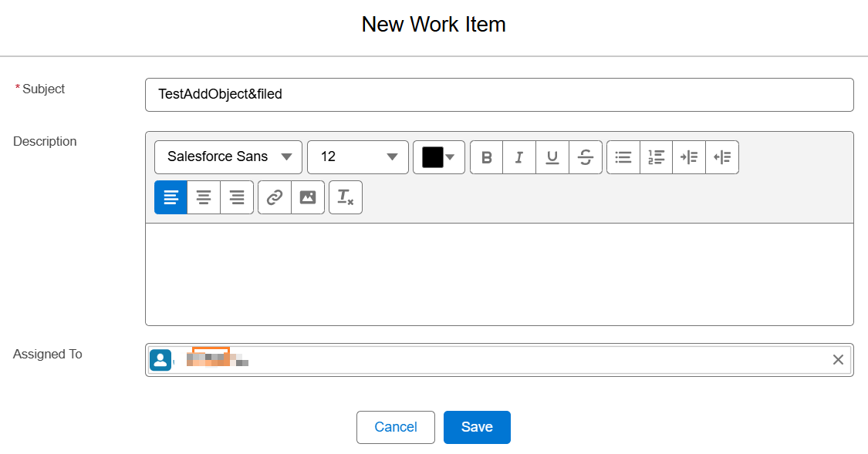Toggle italic text formatting
This screenshot has width=868, height=454.
pyautogui.click(x=519, y=157)
